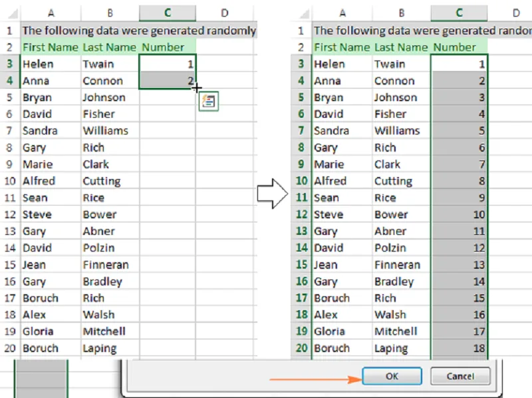Viewport: 532px width, 398px height.
Task: Click 'Bower' in right sheet
Action: 391,214
